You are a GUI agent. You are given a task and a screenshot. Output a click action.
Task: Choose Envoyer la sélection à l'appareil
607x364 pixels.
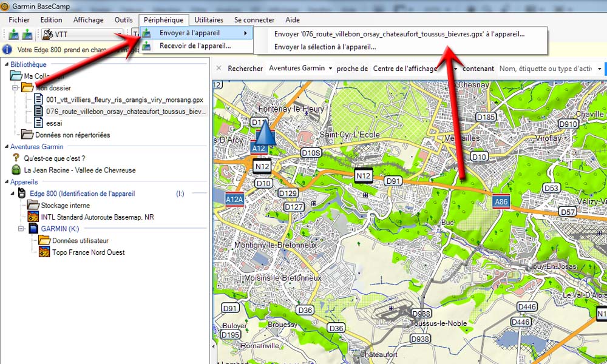pos(325,47)
